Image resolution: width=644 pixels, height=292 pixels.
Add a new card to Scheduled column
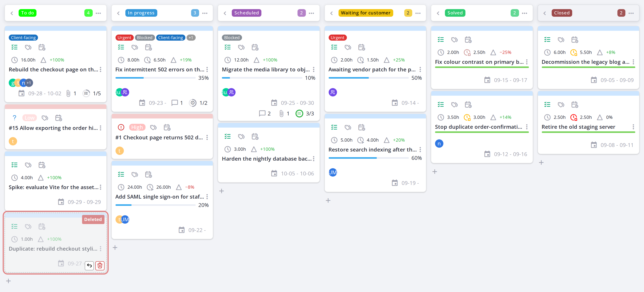pyautogui.click(x=222, y=191)
